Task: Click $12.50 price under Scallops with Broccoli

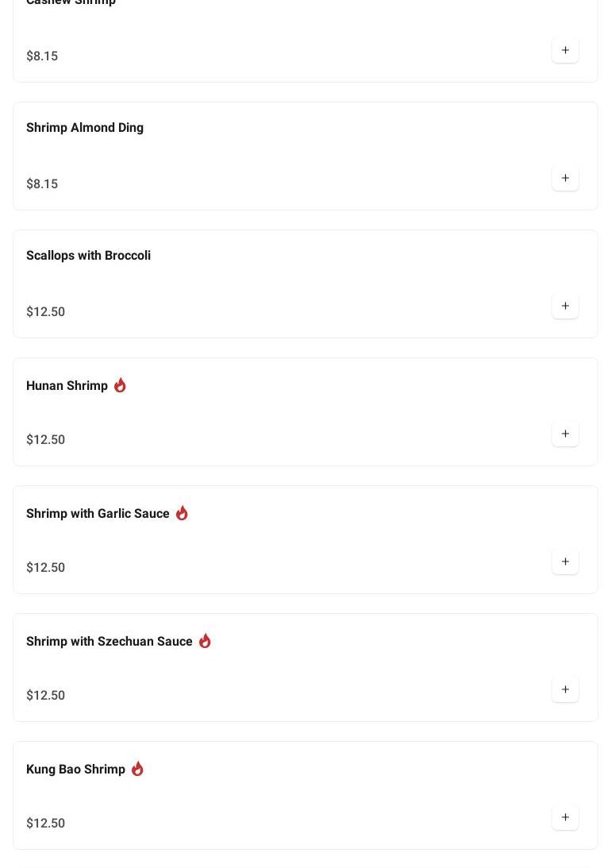Action: coord(45,311)
